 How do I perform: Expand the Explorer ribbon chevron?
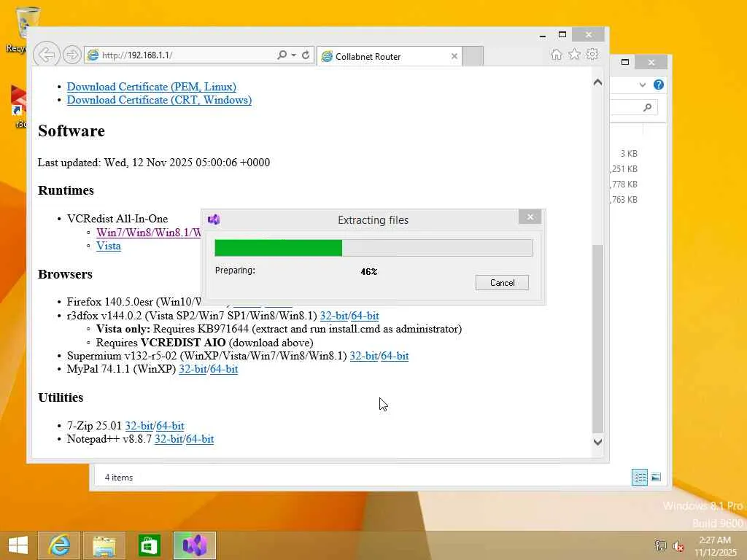(x=642, y=85)
